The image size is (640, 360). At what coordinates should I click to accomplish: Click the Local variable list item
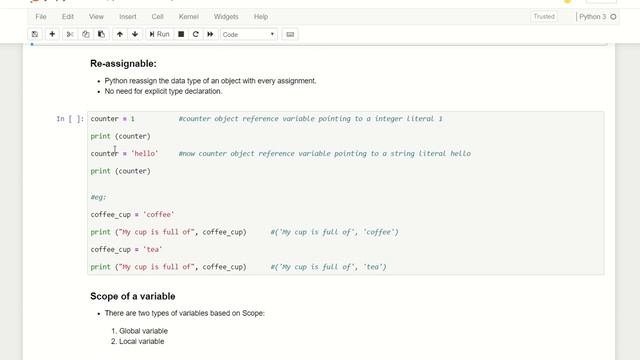tap(142, 341)
